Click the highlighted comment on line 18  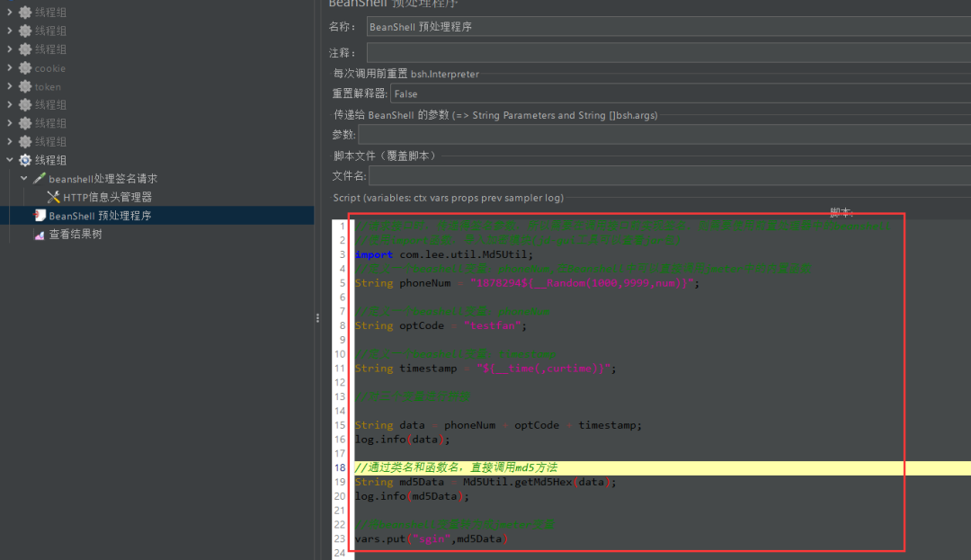point(456,467)
